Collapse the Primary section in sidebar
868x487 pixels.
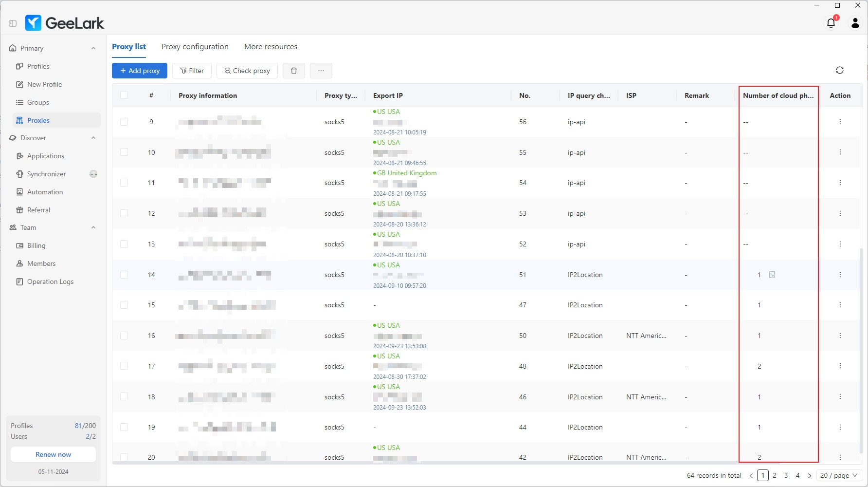pos(93,48)
